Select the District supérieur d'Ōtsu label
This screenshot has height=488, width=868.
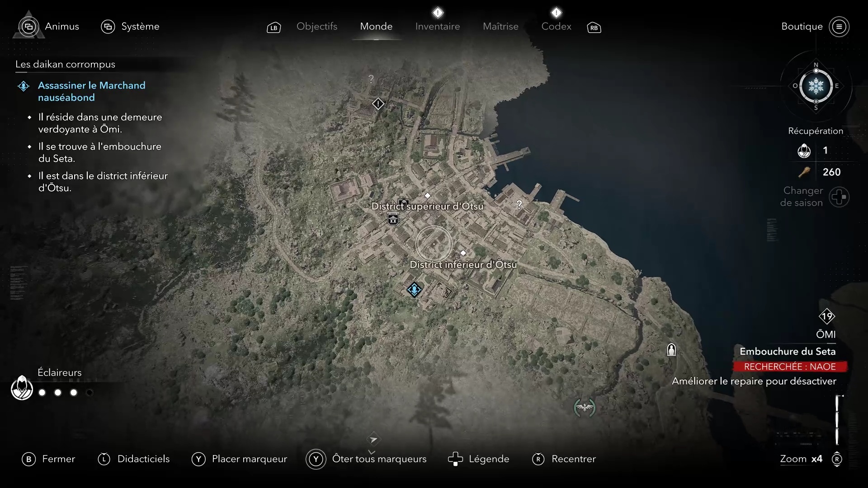(x=427, y=206)
